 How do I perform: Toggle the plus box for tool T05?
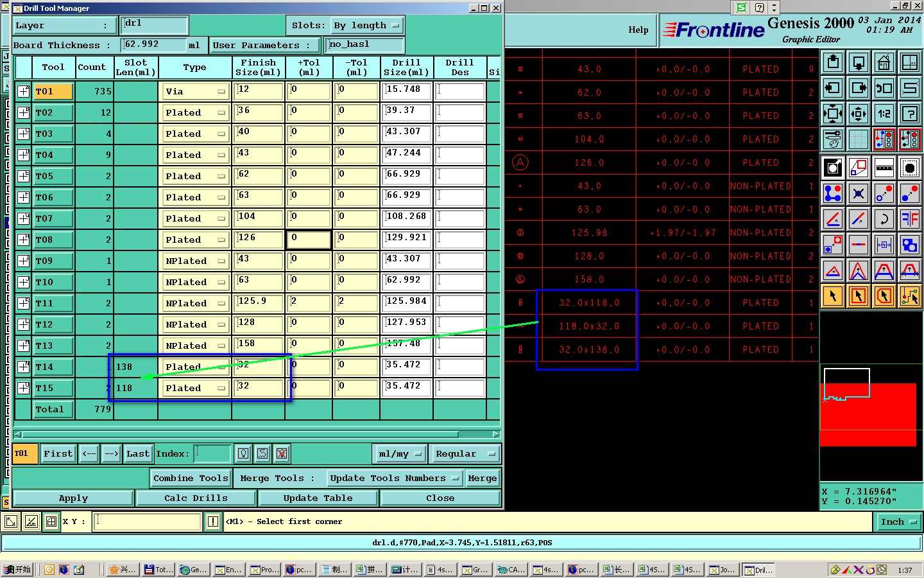tap(23, 176)
